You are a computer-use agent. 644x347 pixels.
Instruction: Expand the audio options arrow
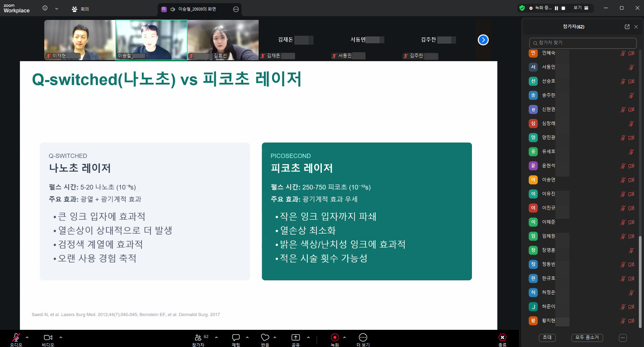(27, 337)
